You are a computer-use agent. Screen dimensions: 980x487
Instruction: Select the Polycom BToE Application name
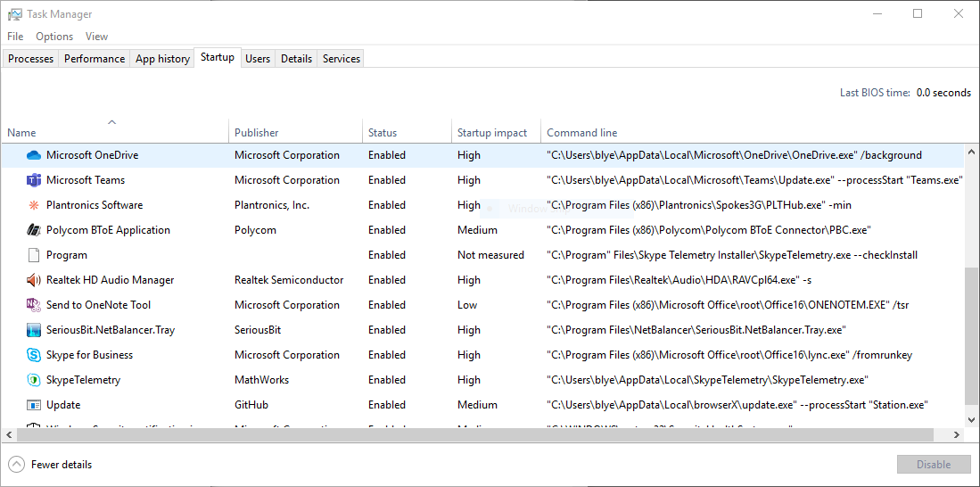[x=108, y=230]
